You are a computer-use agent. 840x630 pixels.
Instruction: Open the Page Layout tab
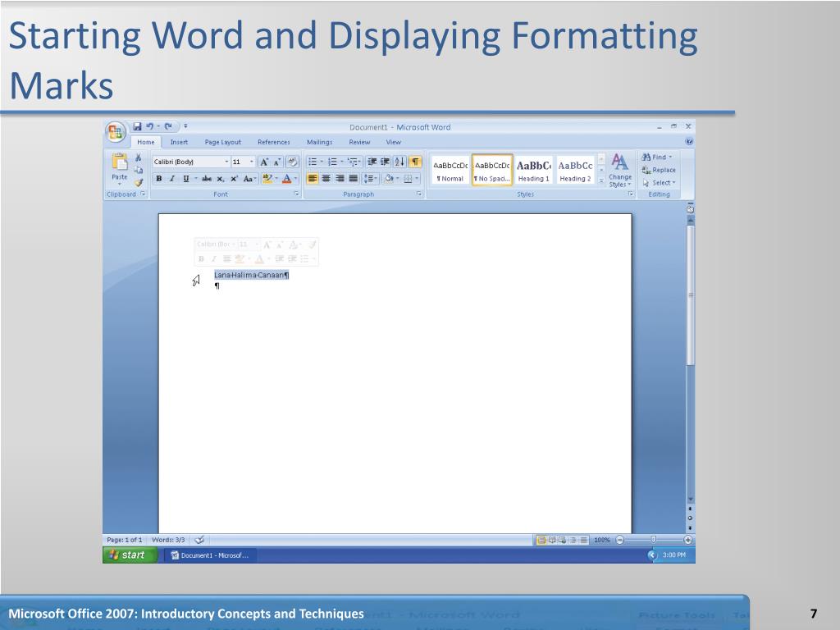tap(223, 142)
